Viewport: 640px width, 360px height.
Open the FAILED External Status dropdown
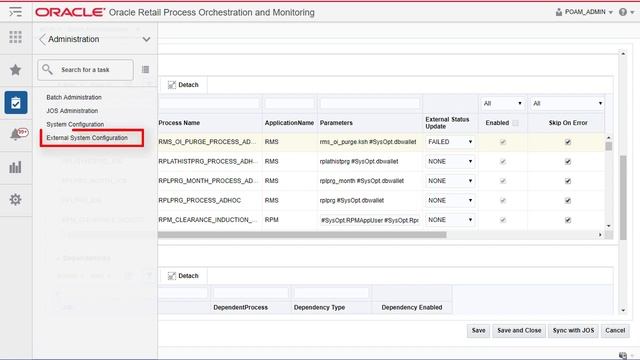(450, 142)
